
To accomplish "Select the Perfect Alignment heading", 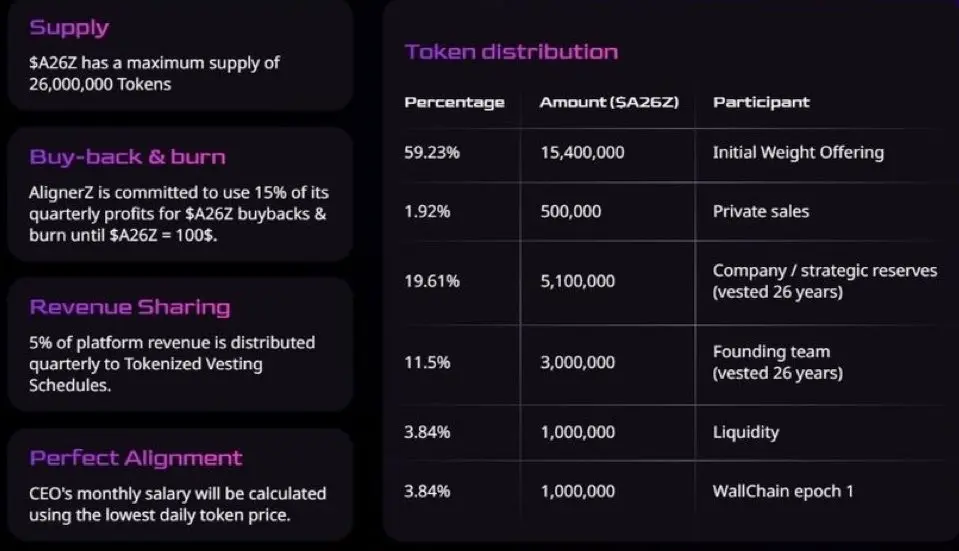I will (x=136, y=458).
